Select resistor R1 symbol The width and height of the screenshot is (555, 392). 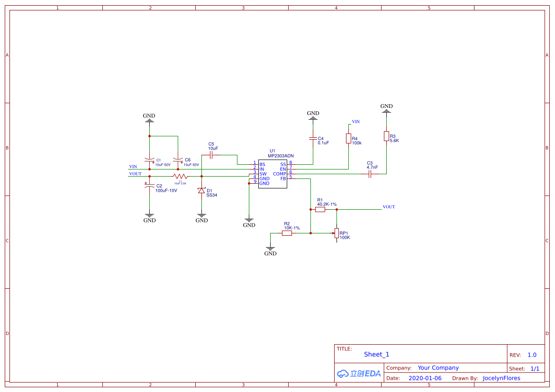coord(320,210)
